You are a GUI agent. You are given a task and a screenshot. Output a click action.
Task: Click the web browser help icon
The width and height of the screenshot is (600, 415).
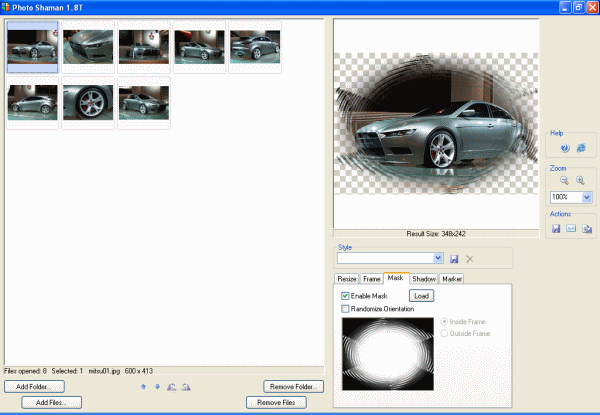(580, 148)
